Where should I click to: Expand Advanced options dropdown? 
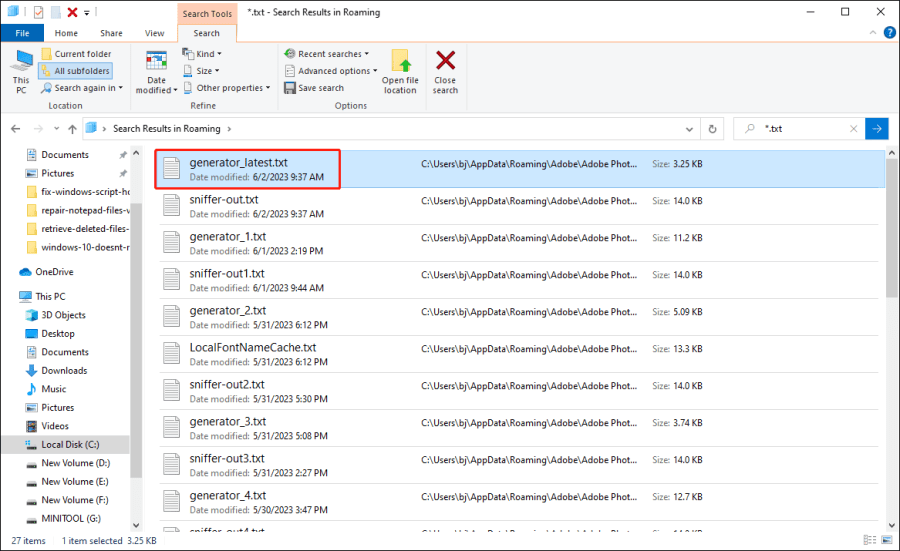[331, 71]
